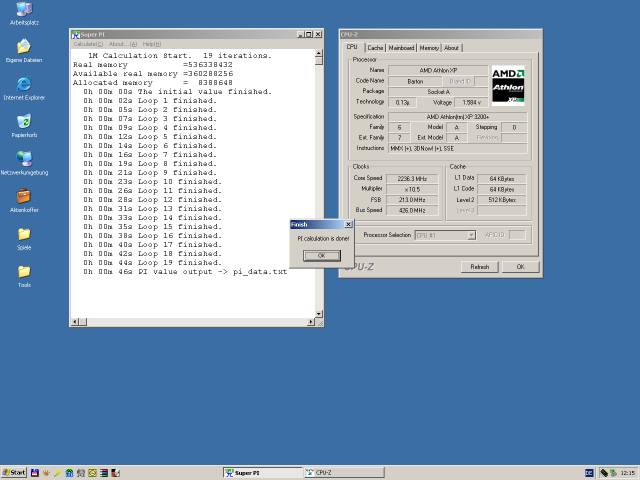
Task: Click the Super PI scroll down arrow
Action: (319, 314)
